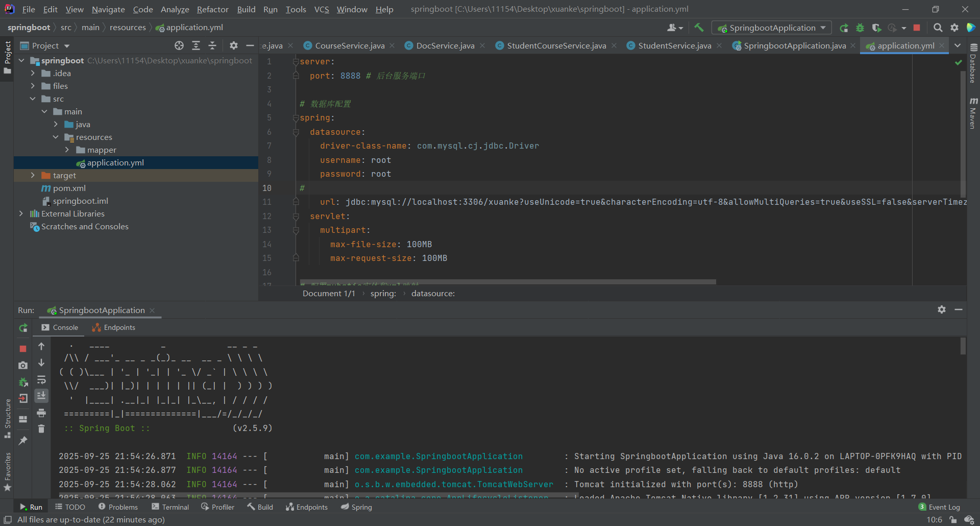The height and width of the screenshot is (526, 980).
Task: Show hidden editor tabs dropdown
Action: 958,45
